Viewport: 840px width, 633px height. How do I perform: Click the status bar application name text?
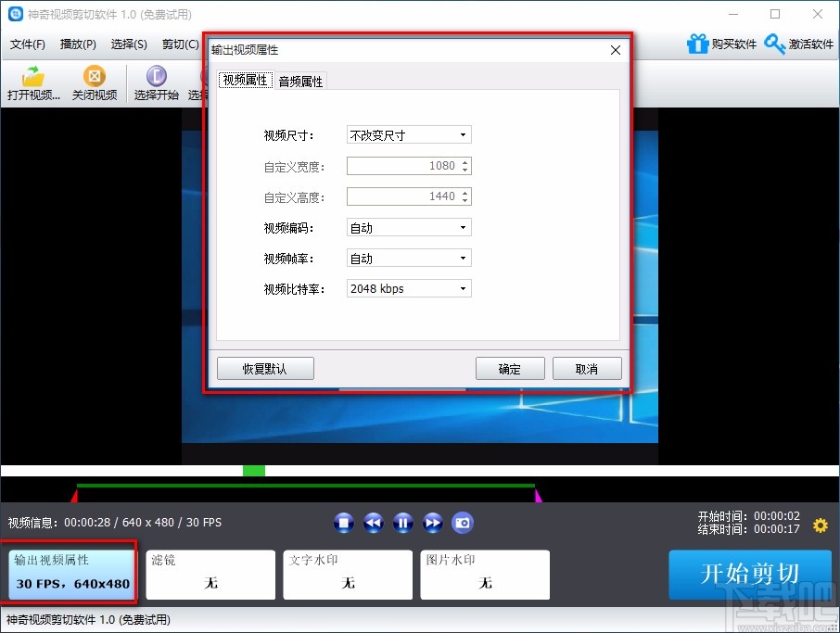[x=88, y=620]
